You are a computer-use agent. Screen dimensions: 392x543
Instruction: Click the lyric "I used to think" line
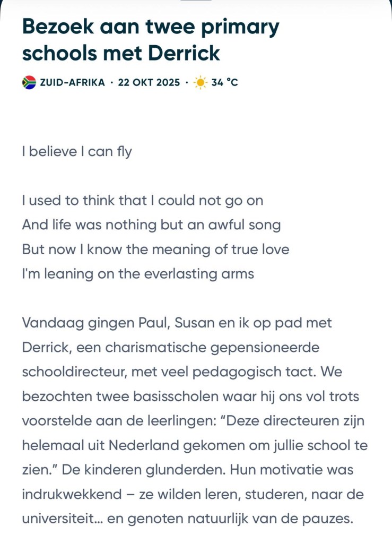tap(142, 201)
